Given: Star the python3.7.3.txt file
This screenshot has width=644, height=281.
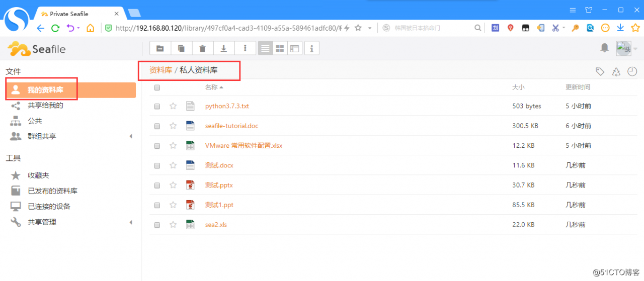Looking at the screenshot, I should (x=173, y=106).
